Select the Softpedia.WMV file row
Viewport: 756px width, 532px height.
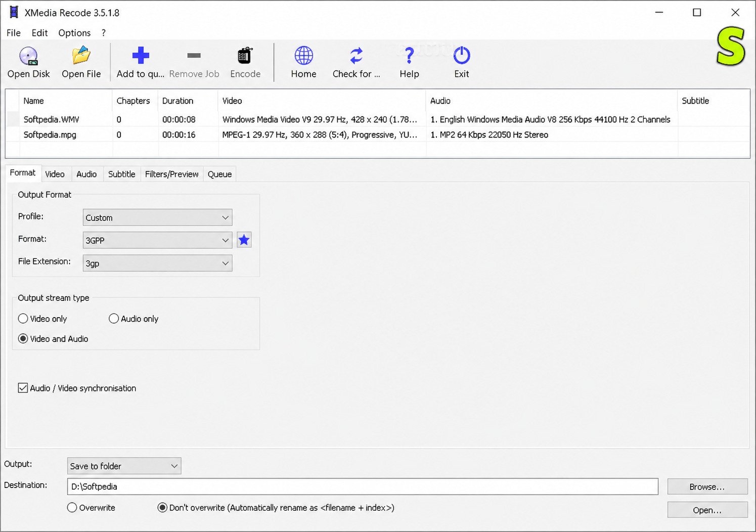pyautogui.click(x=377, y=119)
